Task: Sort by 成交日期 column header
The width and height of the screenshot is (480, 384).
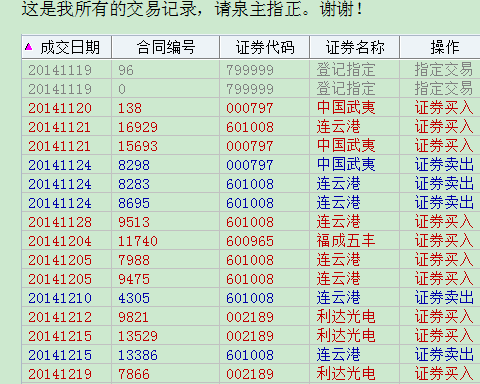Action: [x=67, y=47]
